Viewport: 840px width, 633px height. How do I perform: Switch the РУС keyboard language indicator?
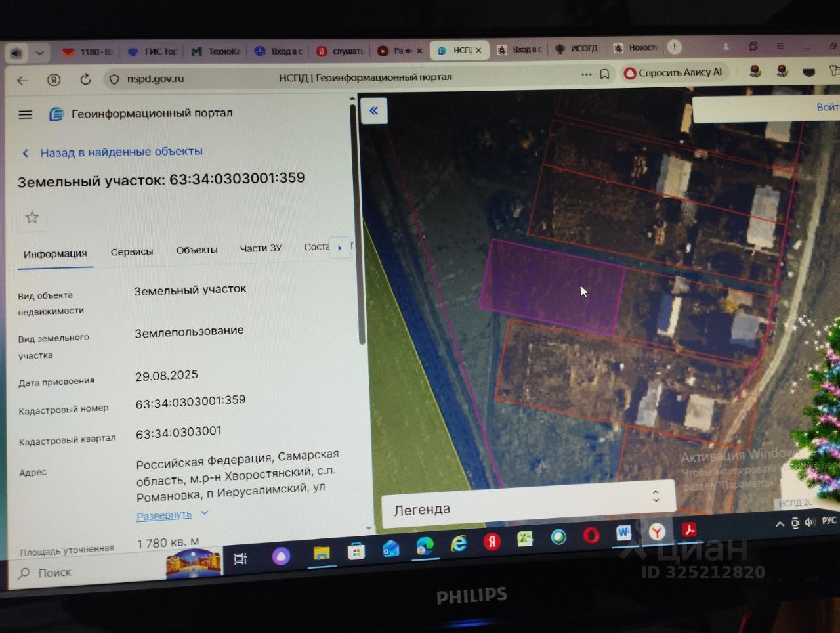tap(829, 521)
